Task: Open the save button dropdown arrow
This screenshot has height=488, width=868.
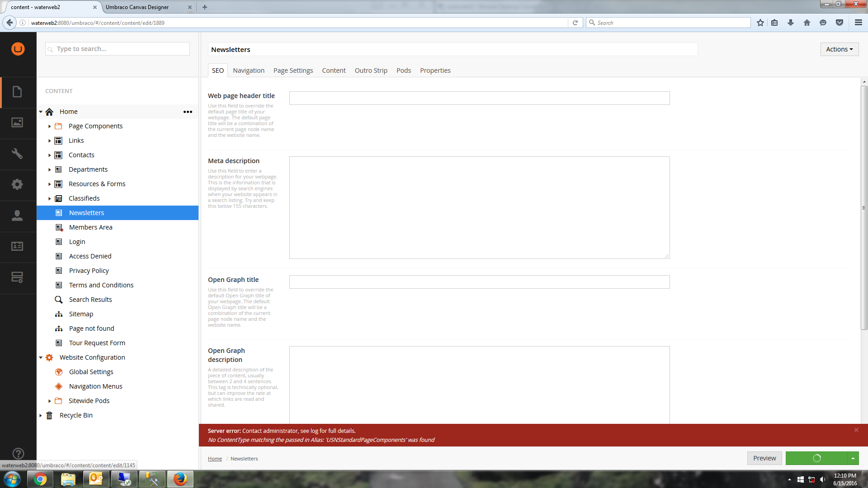Action: coord(853,458)
